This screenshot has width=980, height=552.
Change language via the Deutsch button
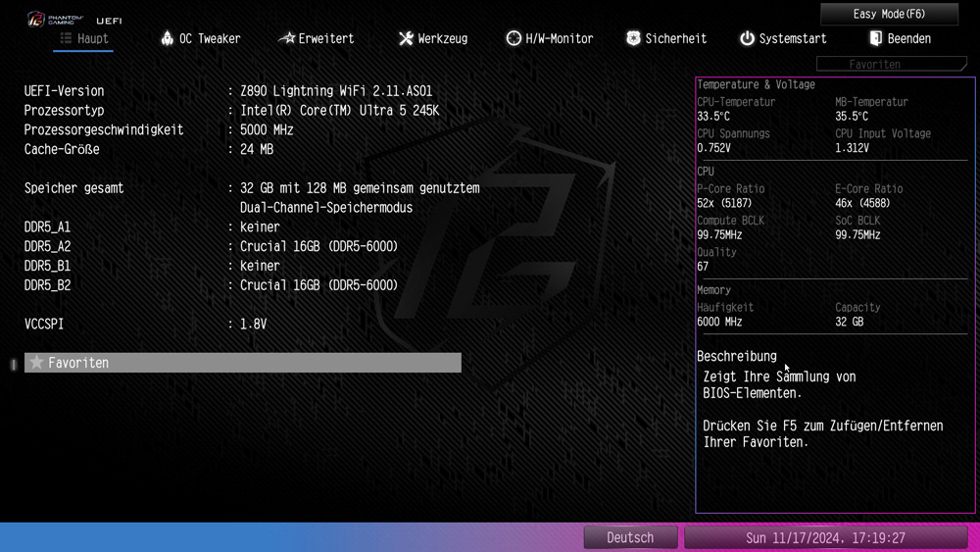point(630,537)
